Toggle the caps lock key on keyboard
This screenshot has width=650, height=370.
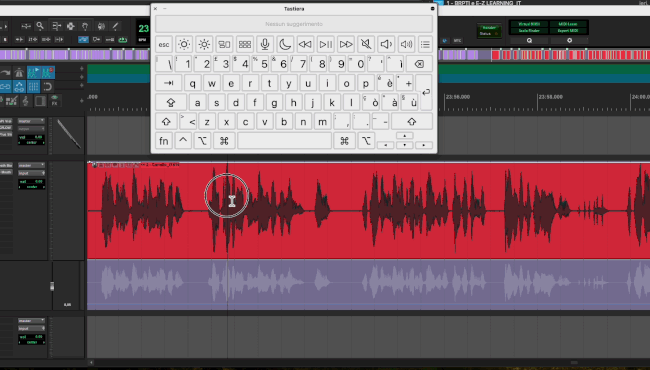[170, 102]
